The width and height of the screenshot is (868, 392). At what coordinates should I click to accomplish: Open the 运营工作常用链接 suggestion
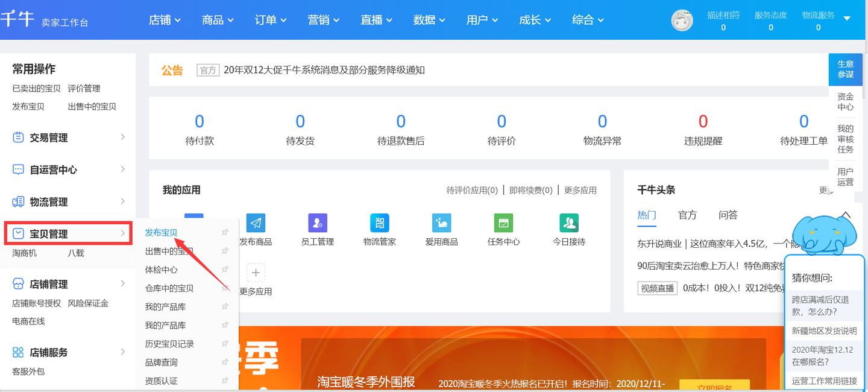point(824,381)
